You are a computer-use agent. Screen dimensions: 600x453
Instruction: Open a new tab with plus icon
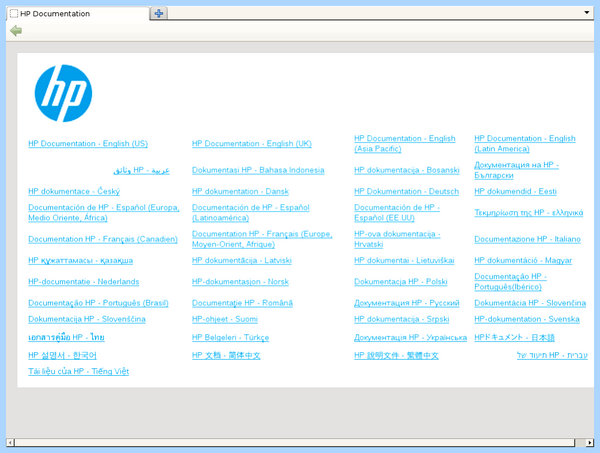point(159,13)
